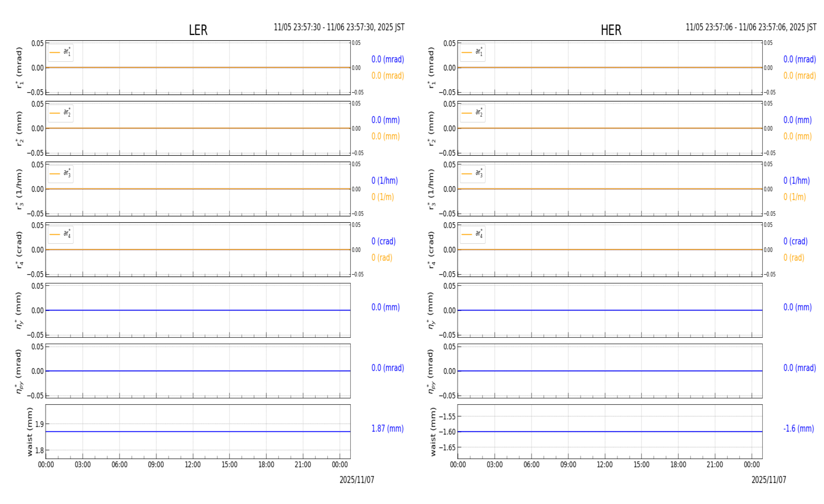Click the -1.65 tick on HER waist axis

[448, 447]
